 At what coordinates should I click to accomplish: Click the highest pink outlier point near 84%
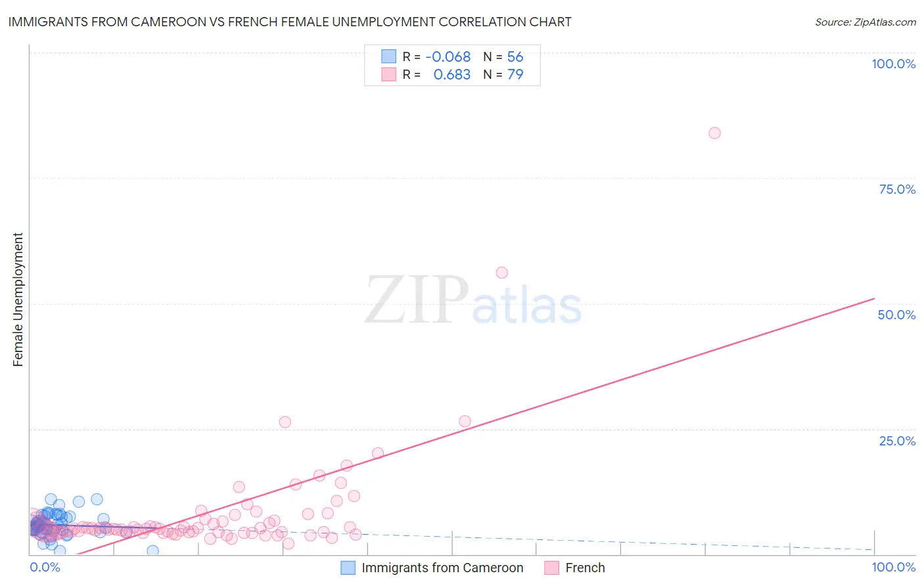[x=714, y=133]
